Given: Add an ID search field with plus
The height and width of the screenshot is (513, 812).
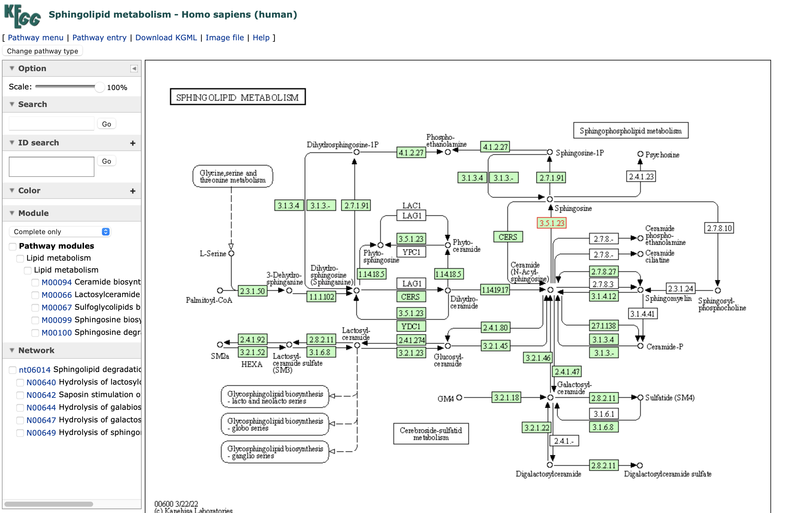Looking at the screenshot, I should tap(133, 143).
